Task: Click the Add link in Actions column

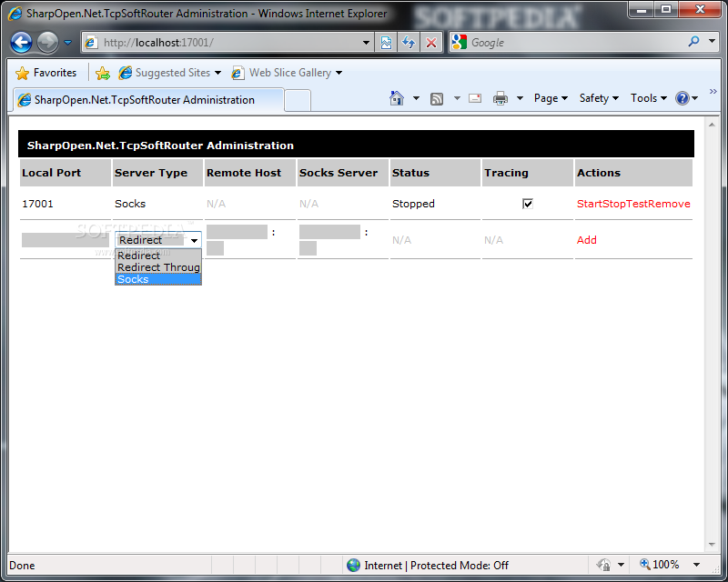Action: tap(587, 240)
